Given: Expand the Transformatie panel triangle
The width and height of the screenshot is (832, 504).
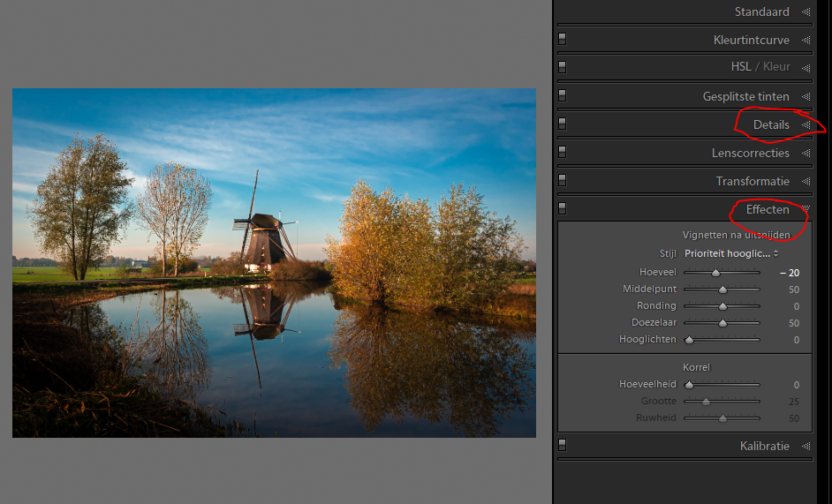Looking at the screenshot, I should pos(806,182).
